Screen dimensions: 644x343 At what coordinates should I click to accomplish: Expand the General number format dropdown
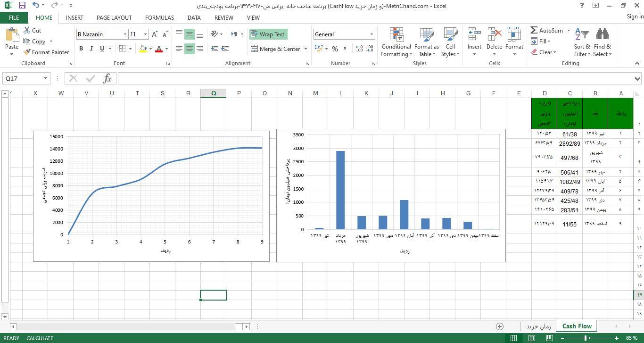[x=372, y=34]
